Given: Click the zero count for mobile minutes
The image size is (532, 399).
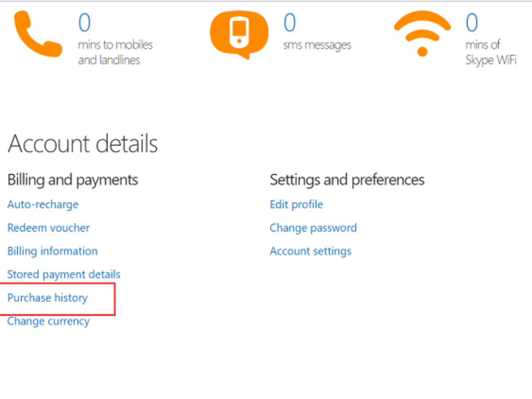Looking at the screenshot, I should pos(84,23).
